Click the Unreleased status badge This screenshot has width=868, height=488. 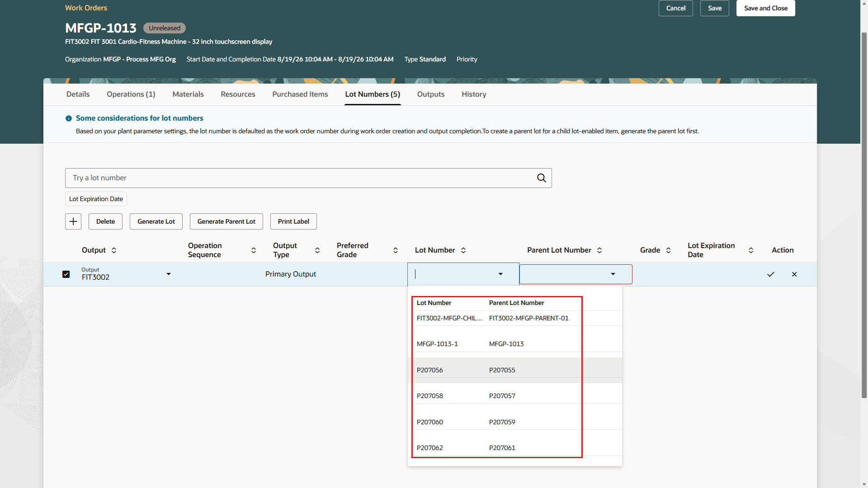click(x=165, y=28)
